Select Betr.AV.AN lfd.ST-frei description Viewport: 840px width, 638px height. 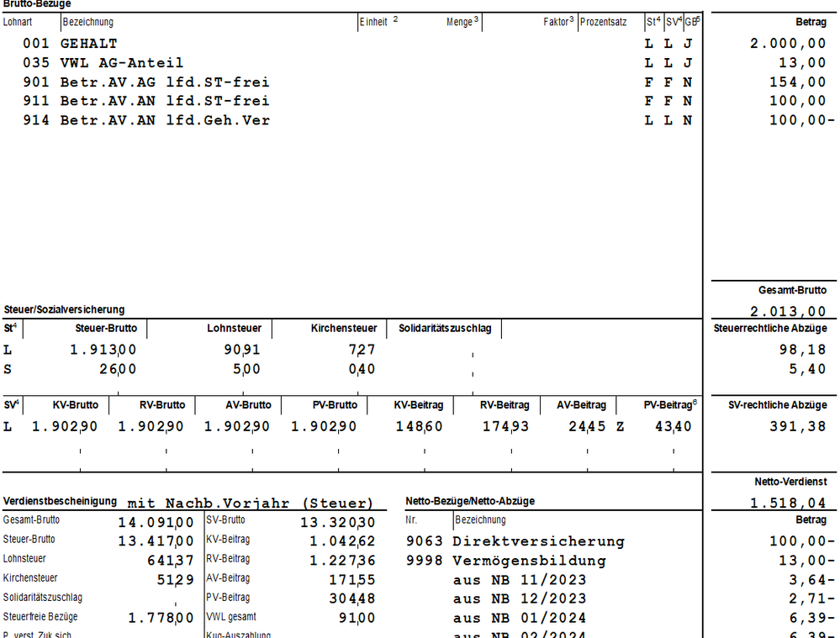click(x=165, y=101)
